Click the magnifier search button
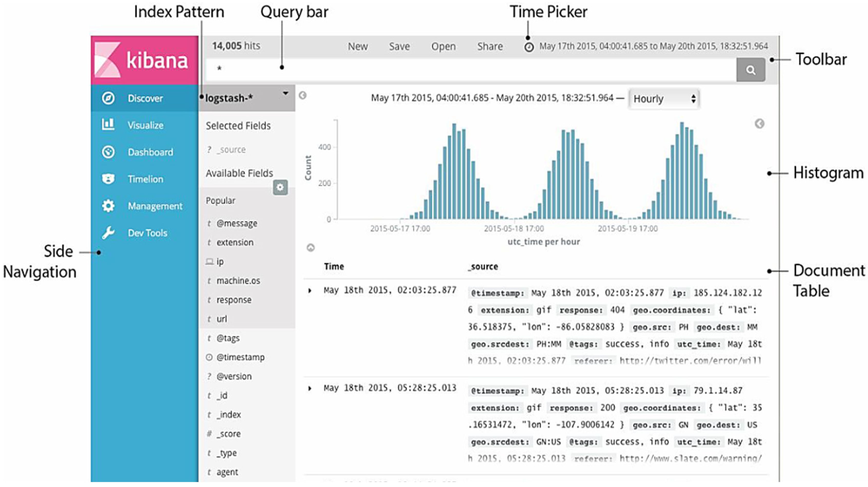Screen dimensions: 868x487 [750, 70]
